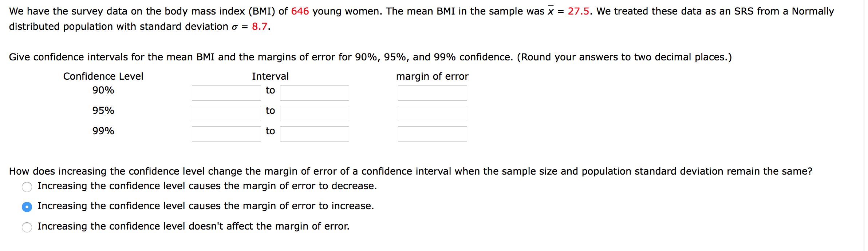Choose 'margin of error to decrease' option

27,187
